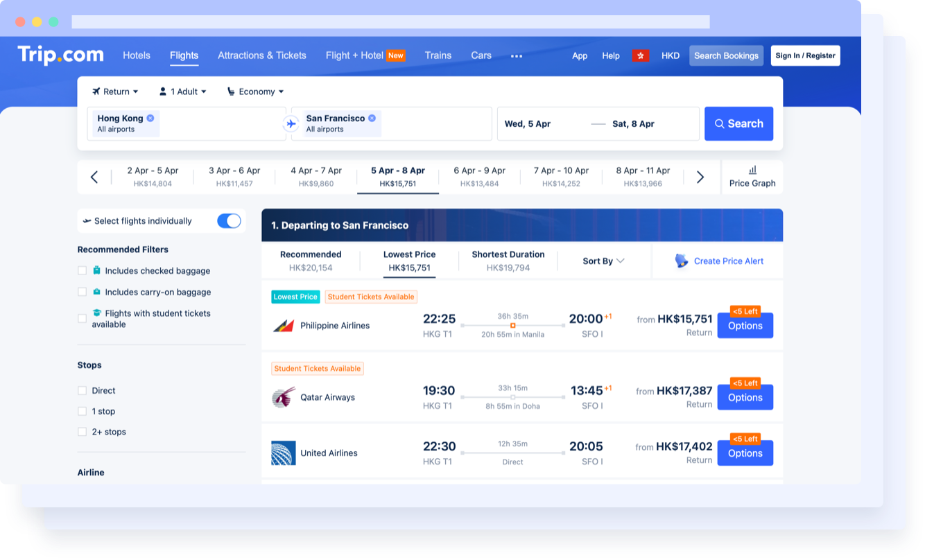Click the Manila stopover marker
The width and height of the screenshot is (925, 560).
512,325
